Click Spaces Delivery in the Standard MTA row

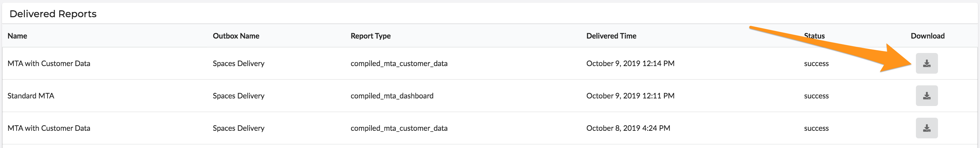[x=238, y=96]
